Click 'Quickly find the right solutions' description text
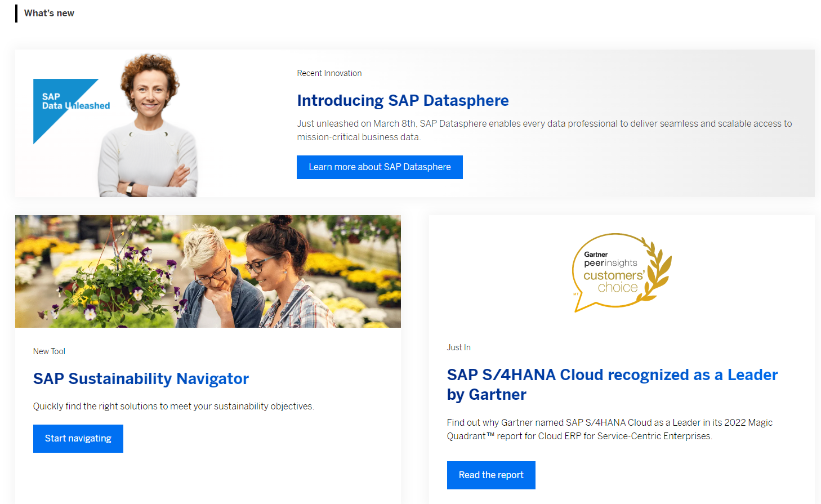 point(173,406)
